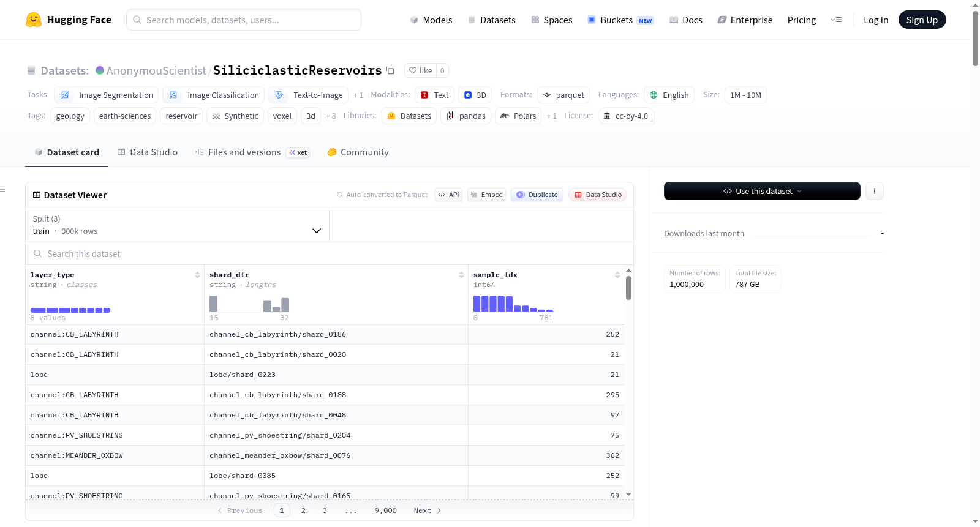Click the Image Classification task tag
Viewport: 980px width, 527px height.
pos(214,95)
